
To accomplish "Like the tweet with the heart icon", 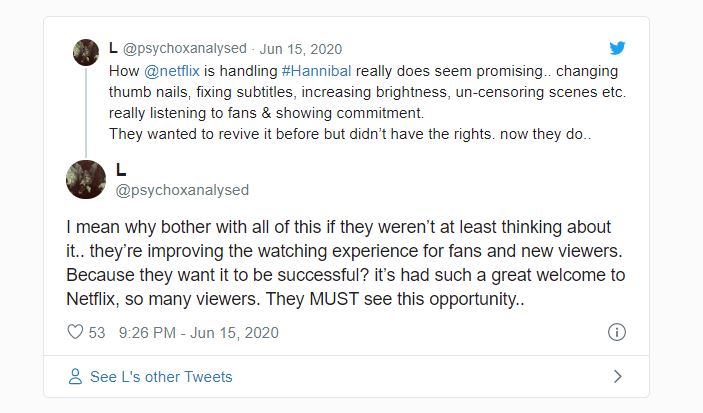I will (x=74, y=332).
